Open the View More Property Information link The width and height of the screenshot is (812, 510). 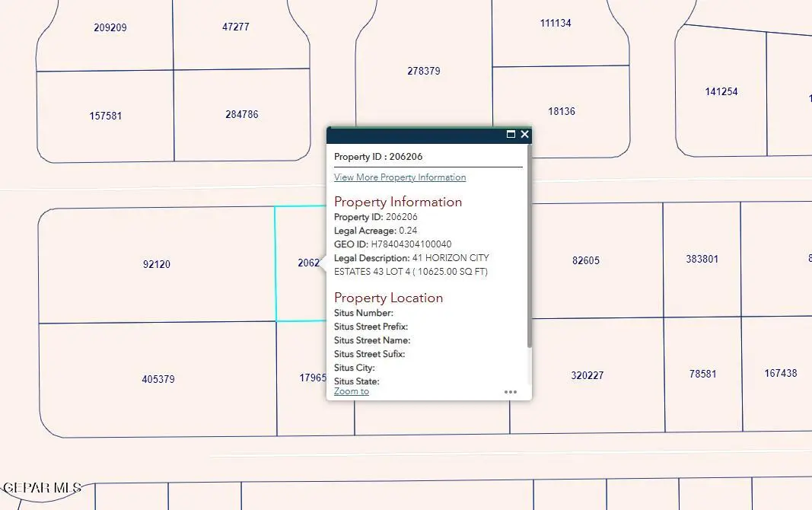pos(400,177)
